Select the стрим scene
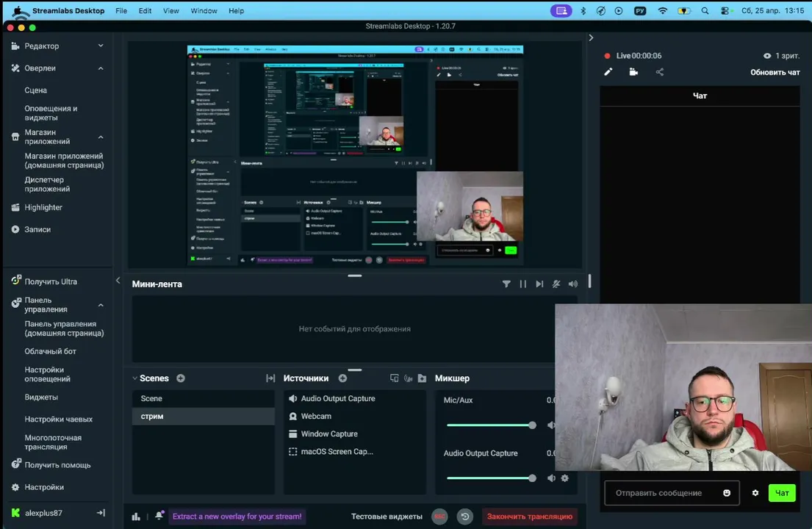This screenshot has height=529, width=812. pos(203,416)
